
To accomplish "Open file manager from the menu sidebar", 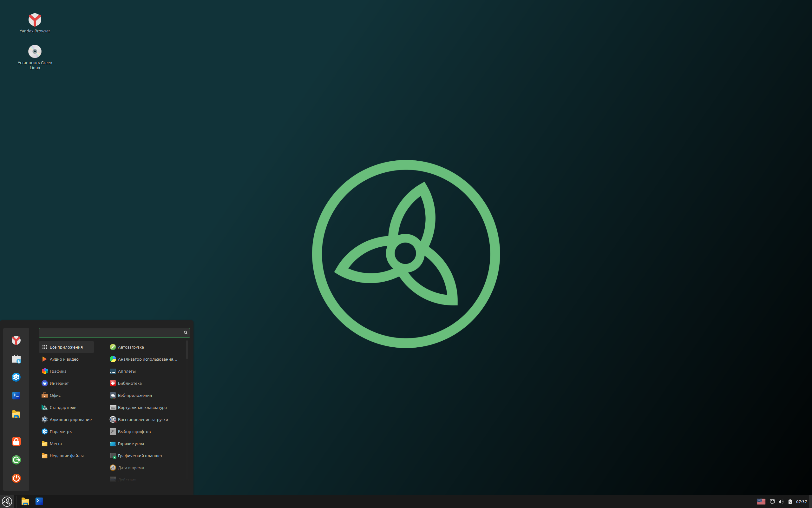I will pyautogui.click(x=16, y=414).
